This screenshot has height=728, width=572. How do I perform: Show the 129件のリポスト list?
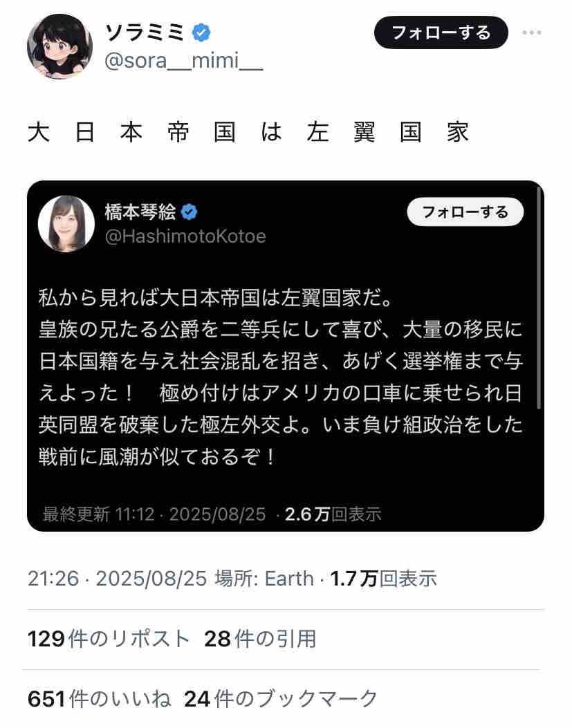[x=109, y=639]
